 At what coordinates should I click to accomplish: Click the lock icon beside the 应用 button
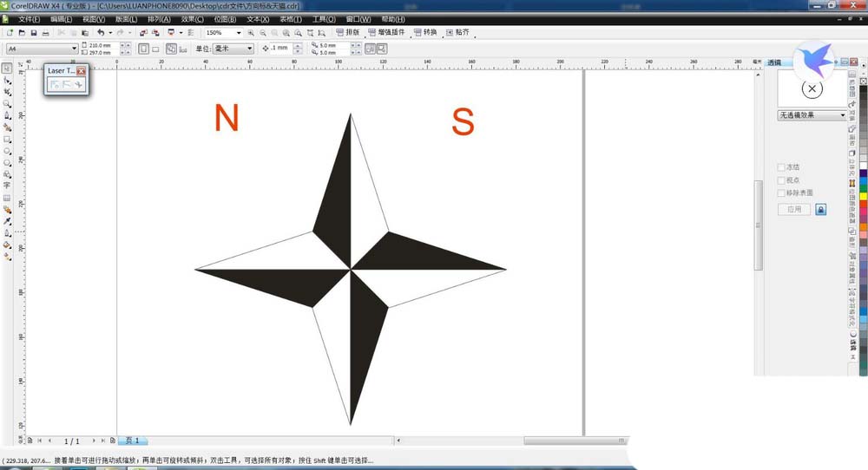[x=820, y=210]
